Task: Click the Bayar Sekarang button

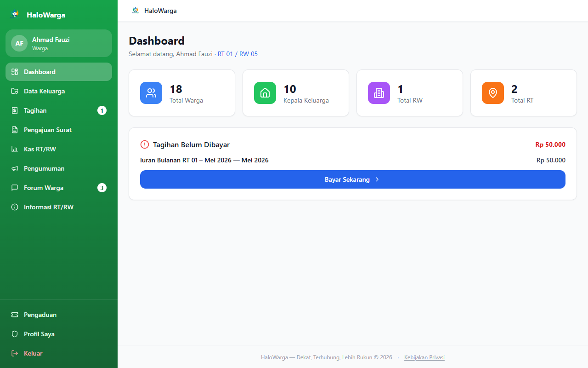Action: pos(353,179)
